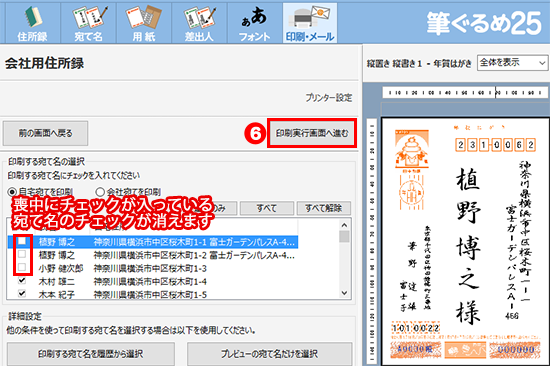
Task: Select the 印刷・メール print and mail tab
Action: coord(310,23)
